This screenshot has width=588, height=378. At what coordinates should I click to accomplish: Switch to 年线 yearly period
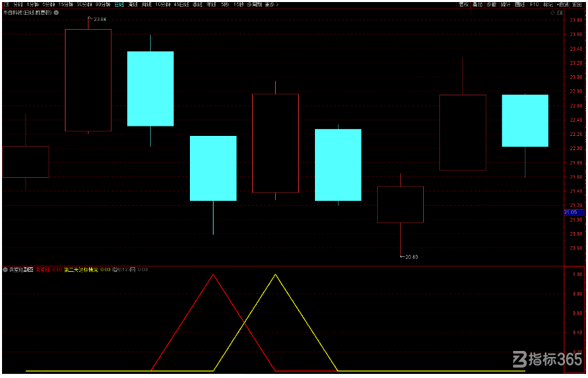click(x=211, y=5)
